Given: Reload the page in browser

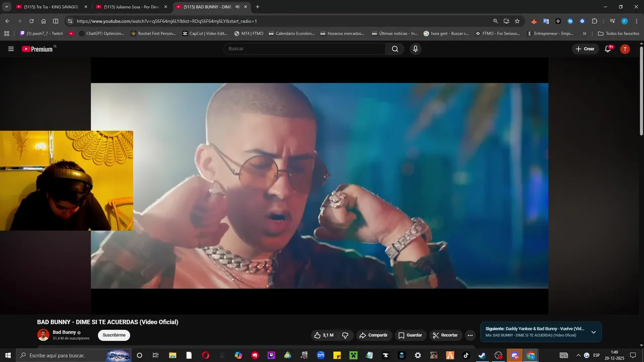Looking at the screenshot, I should click(31, 21).
